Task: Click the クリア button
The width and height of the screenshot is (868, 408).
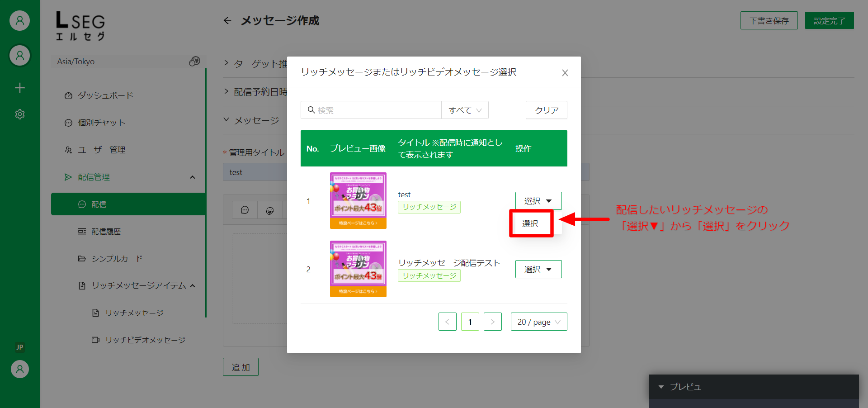Action: pyautogui.click(x=547, y=110)
